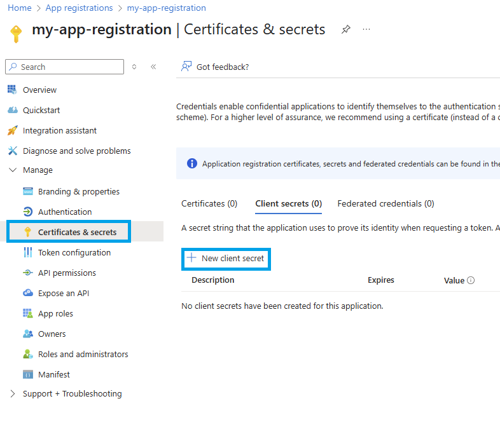Click the info icon next to Value
The height and width of the screenshot is (448, 500).
[471, 280]
